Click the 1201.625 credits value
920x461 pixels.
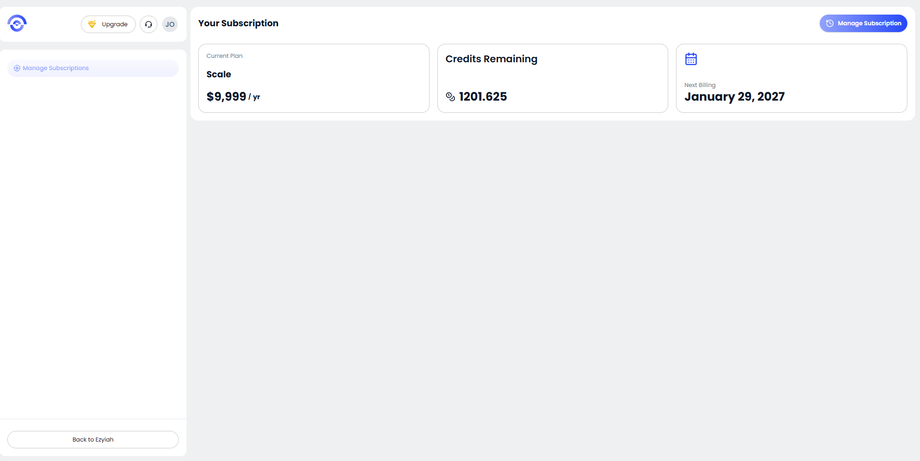pyautogui.click(x=482, y=97)
